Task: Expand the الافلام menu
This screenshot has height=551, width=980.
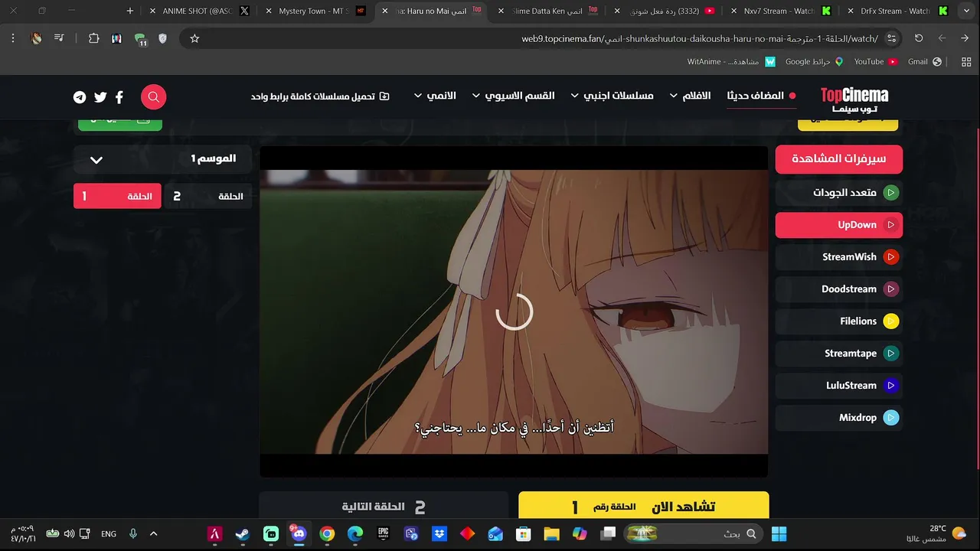Action: pyautogui.click(x=690, y=96)
